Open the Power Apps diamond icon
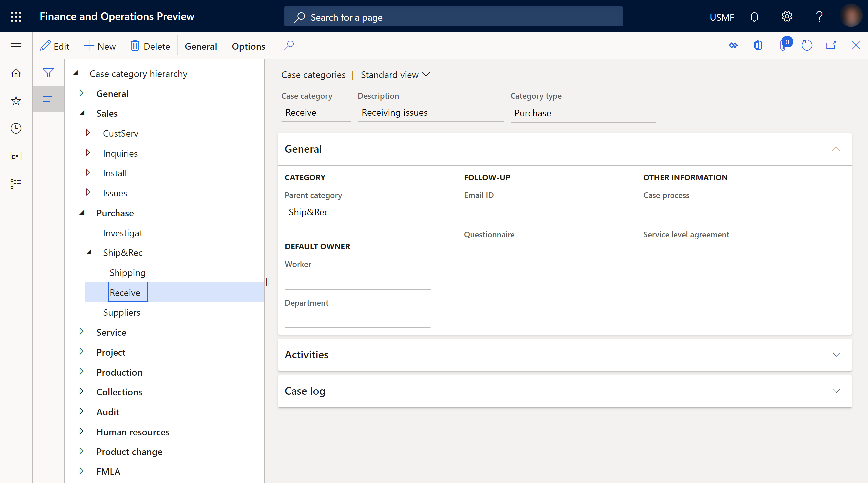This screenshot has width=868, height=483. coord(733,45)
